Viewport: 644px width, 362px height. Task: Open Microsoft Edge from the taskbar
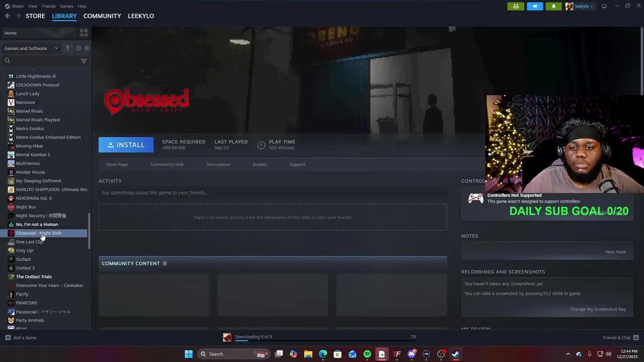point(323,354)
